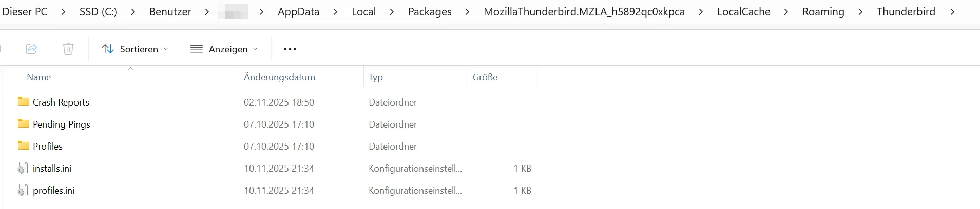Click the Profiles folder icon
The width and height of the screenshot is (980, 209).
click(x=23, y=145)
